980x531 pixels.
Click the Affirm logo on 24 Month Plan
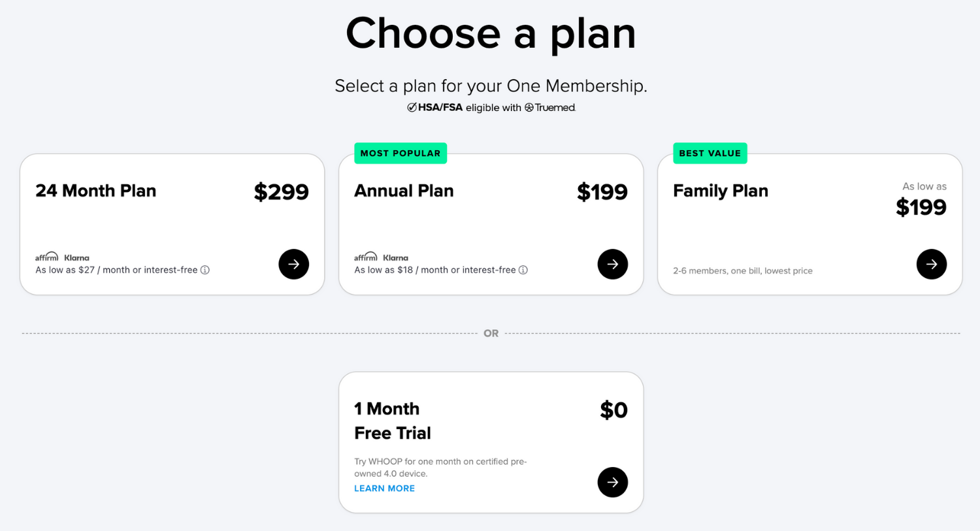[x=46, y=257]
